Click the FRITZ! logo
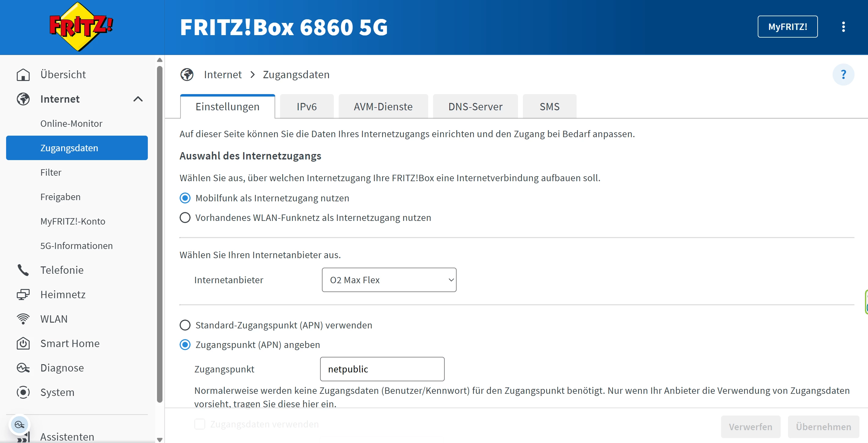 [x=81, y=27]
